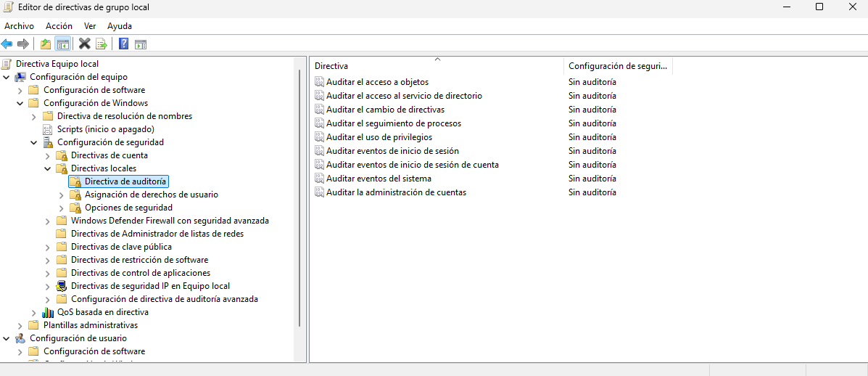
Task: Click the Delete X toolbar icon
Action: click(x=85, y=44)
